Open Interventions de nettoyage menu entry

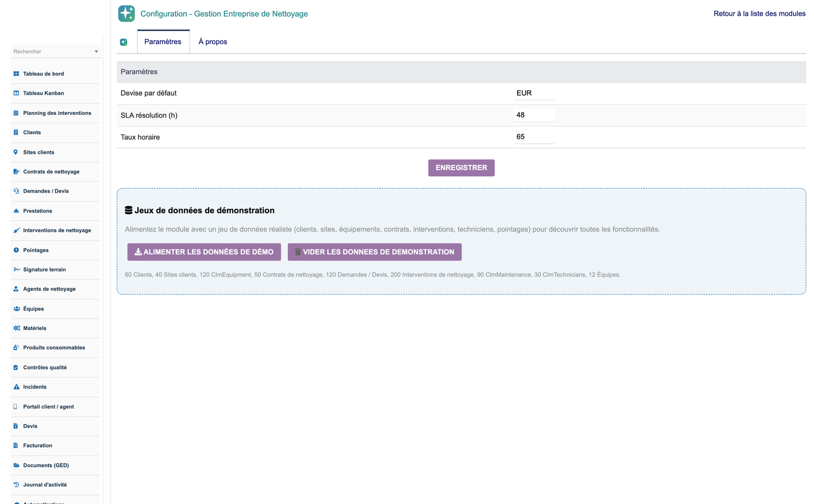(57, 230)
